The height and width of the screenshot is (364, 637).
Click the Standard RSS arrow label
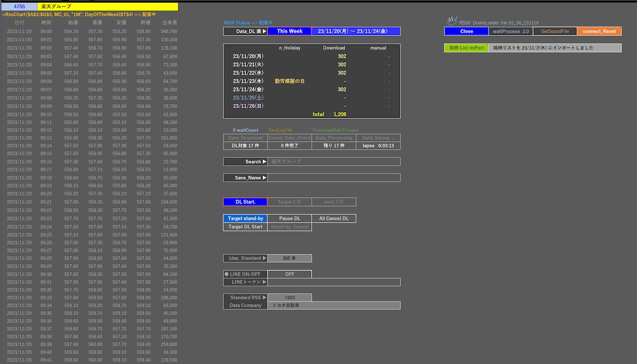pyautogui.click(x=245, y=298)
